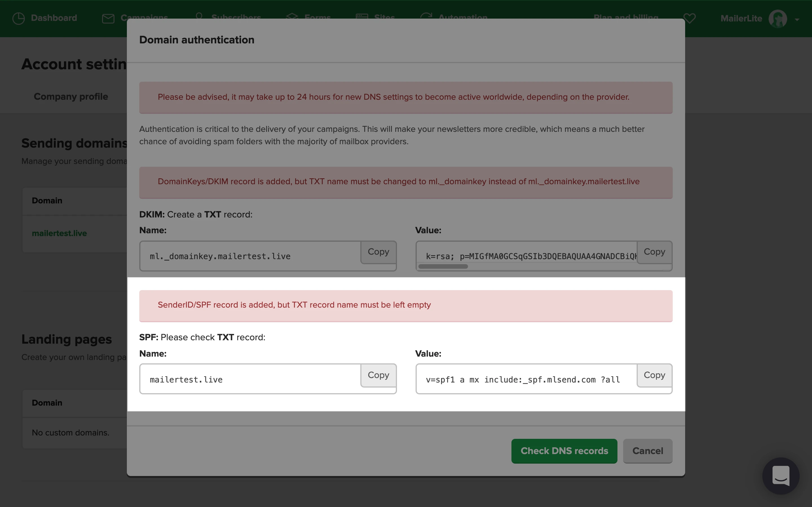
Task: Click the SPF name field mailertest.live
Action: coord(250,380)
